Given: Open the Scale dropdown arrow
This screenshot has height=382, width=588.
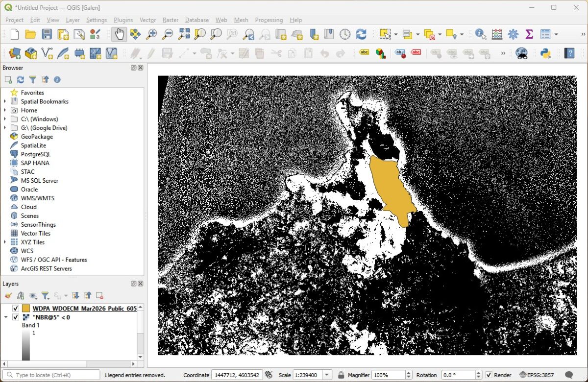Looking at the screenshot, I should [x=327, y=375].
